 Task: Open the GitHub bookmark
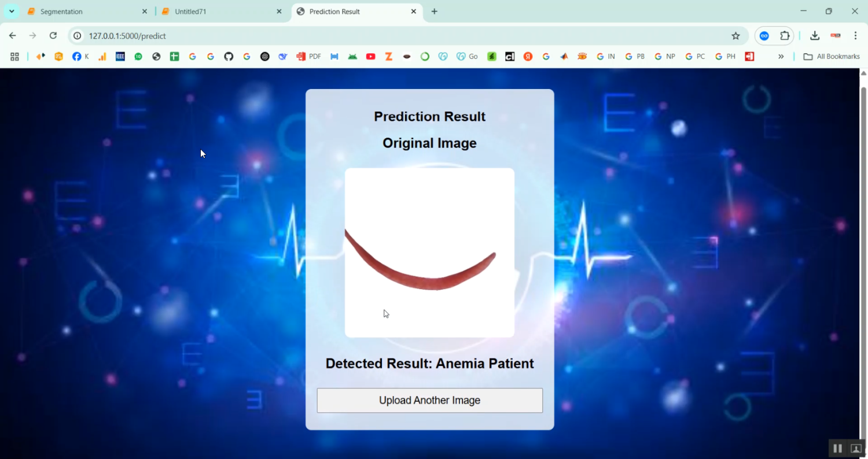(x=229, y=56)
